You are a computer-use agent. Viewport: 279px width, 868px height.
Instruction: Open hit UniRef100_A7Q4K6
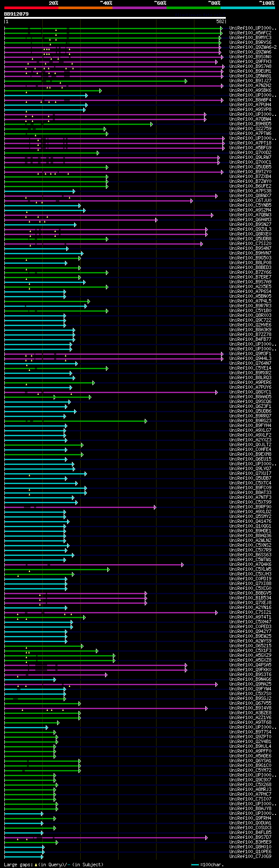point(250,564)
